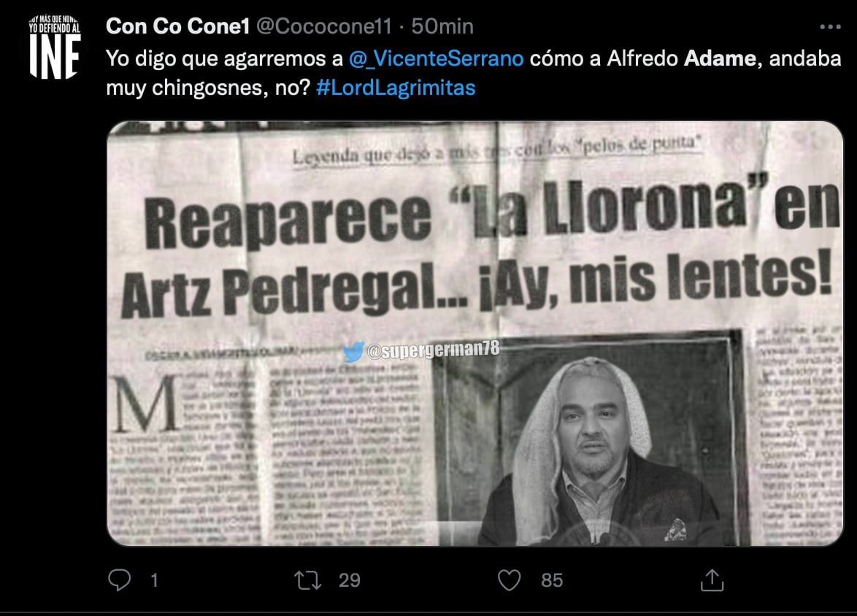Click the Twitter bird watermark in image
Screen dimensions: 857x616
(x=353, y=352)
